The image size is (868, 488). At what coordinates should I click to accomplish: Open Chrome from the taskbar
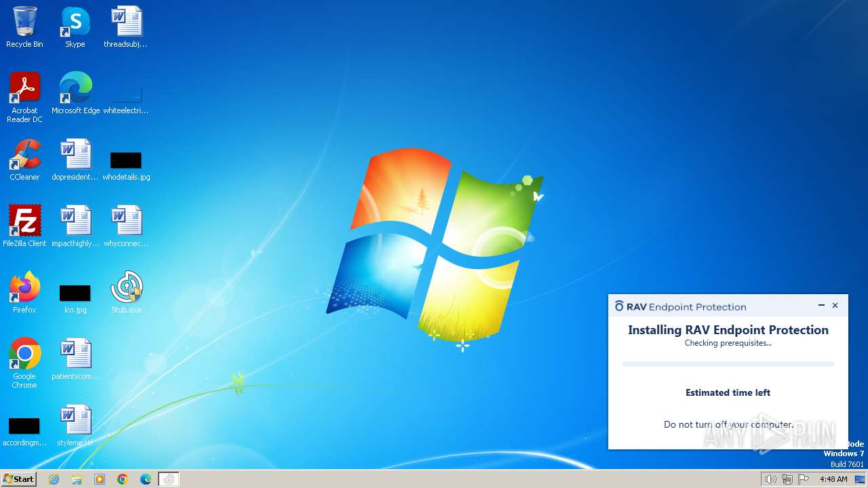point(123,479)
